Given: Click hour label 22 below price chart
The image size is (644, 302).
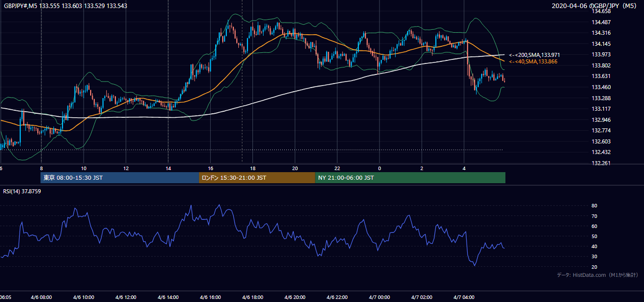Looking at the screenshot, I should click(x=337, y=168).
